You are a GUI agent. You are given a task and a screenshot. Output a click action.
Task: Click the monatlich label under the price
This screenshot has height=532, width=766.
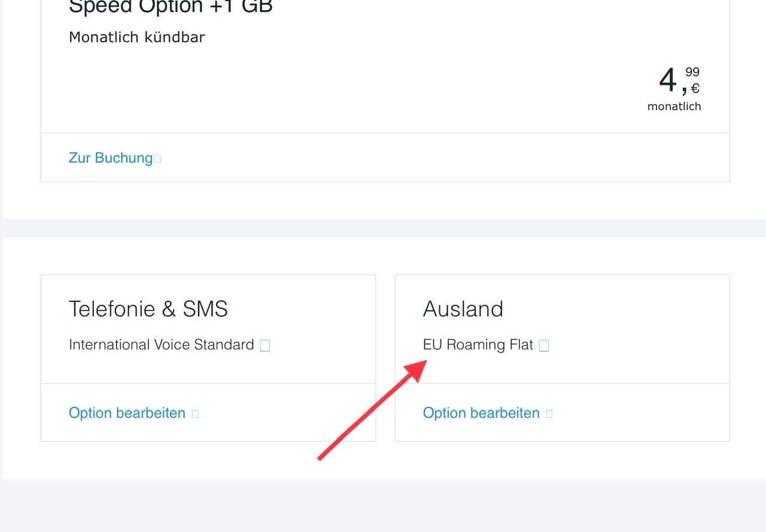click(674, 107)
